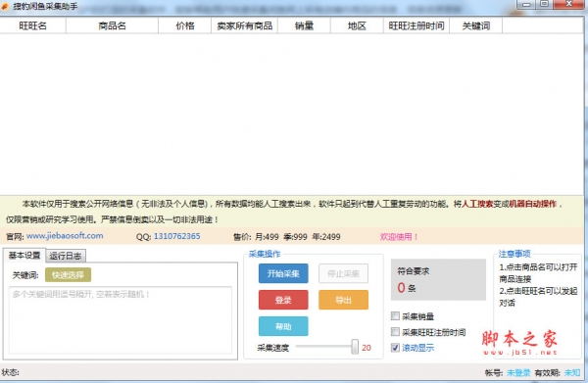Maximize the window
Screen dimensions: 588x383
tap(544, 4)
